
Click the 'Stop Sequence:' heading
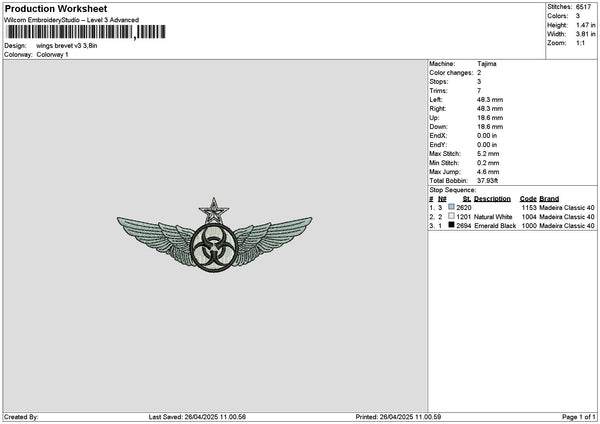click(453, 190)
